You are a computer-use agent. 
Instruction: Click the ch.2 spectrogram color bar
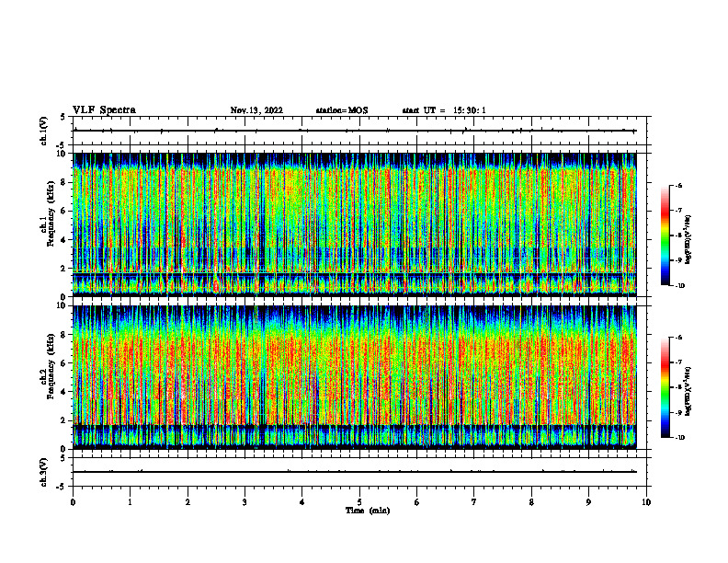(665, 387)
